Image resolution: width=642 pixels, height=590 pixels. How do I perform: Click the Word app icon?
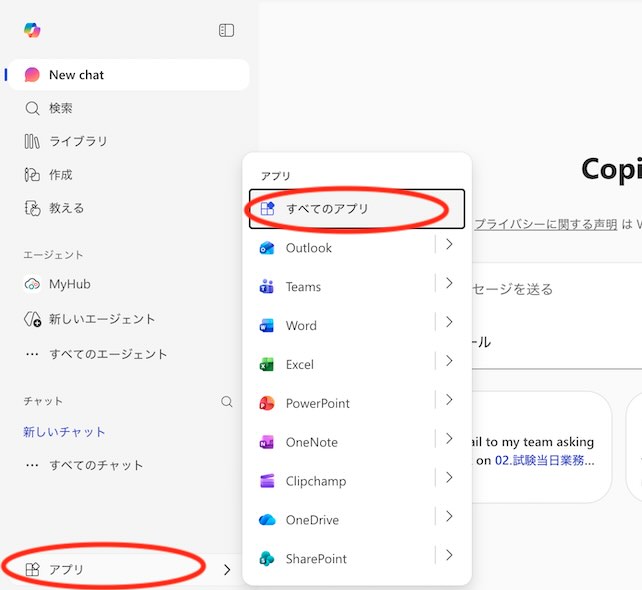click(x=267, y=326)
